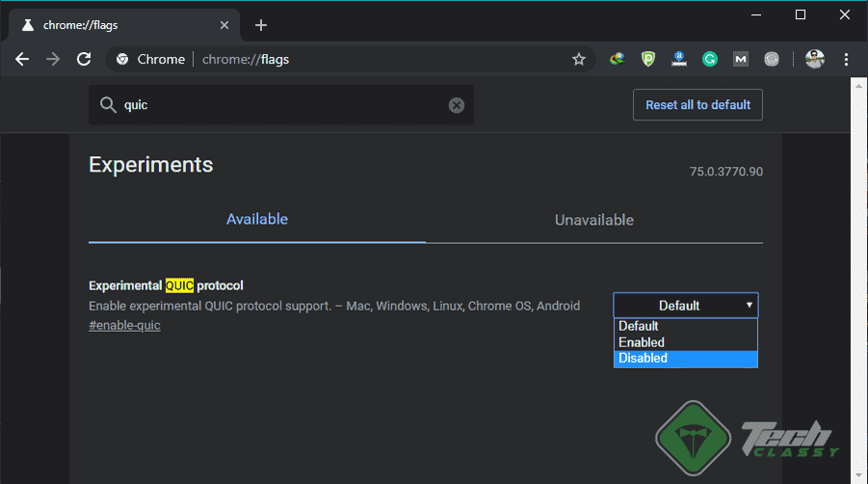Open the M extension icon

741,59
